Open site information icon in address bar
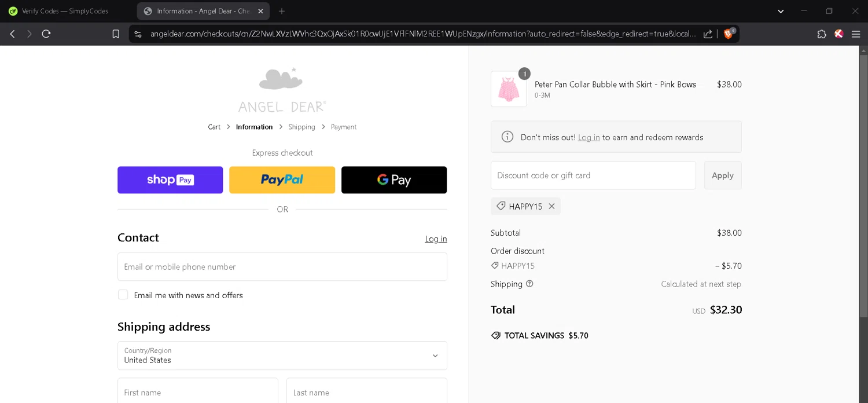The image size is (868, 403). click(x=138, y=34)
